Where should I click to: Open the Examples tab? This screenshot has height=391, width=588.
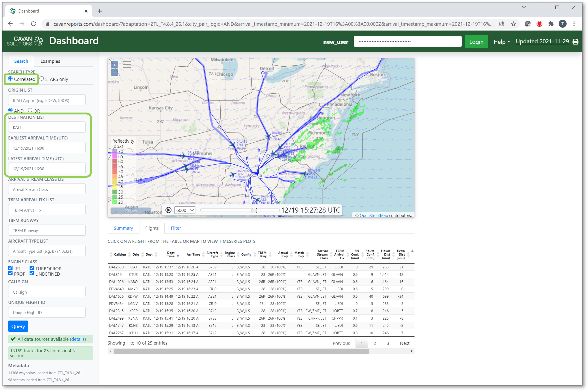click(x=50, y=61)
